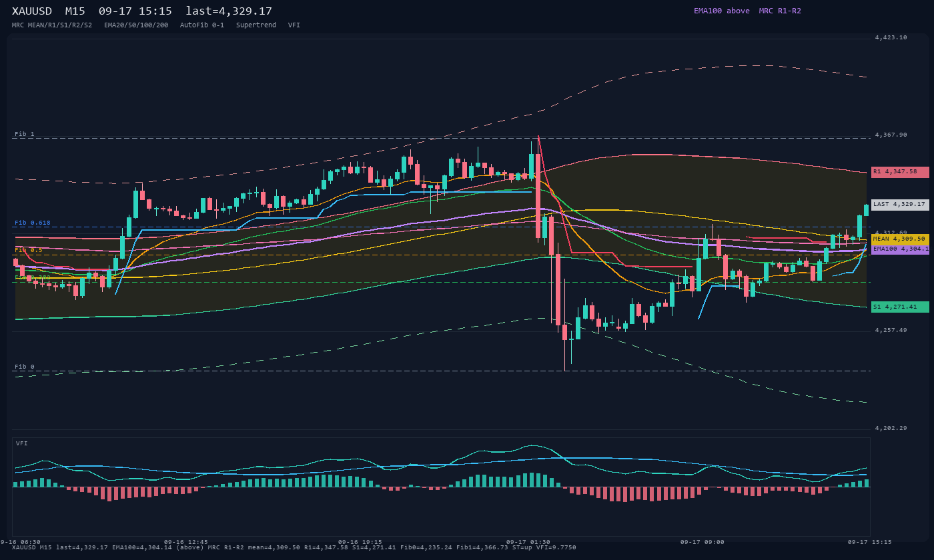Click the 09-17 01:30 time axis label
This screenshot has height=560, width=934.
[x=528, y=542]
